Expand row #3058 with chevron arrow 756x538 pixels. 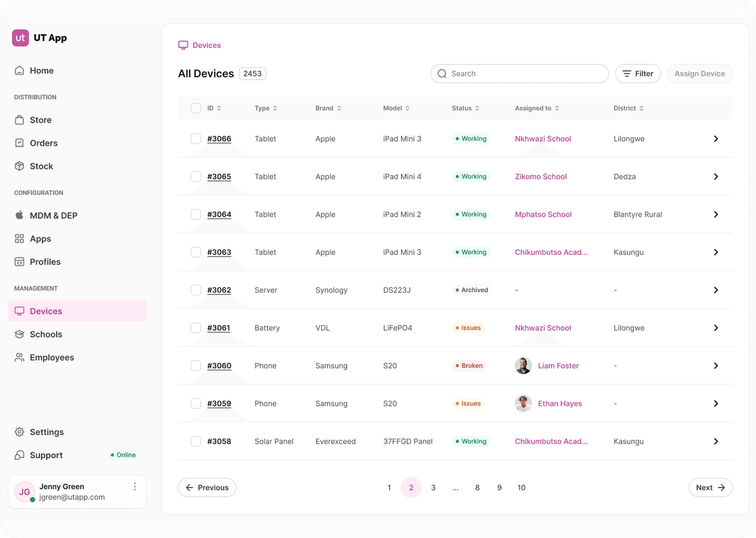pyautogui.click(x=716, y=441)
